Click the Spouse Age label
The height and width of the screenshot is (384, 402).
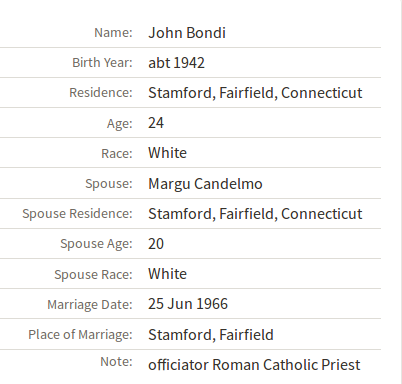click(x=96, y=244)
